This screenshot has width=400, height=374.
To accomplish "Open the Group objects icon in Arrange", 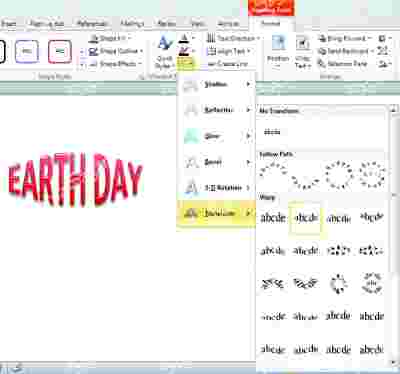I will coord(382,51).
